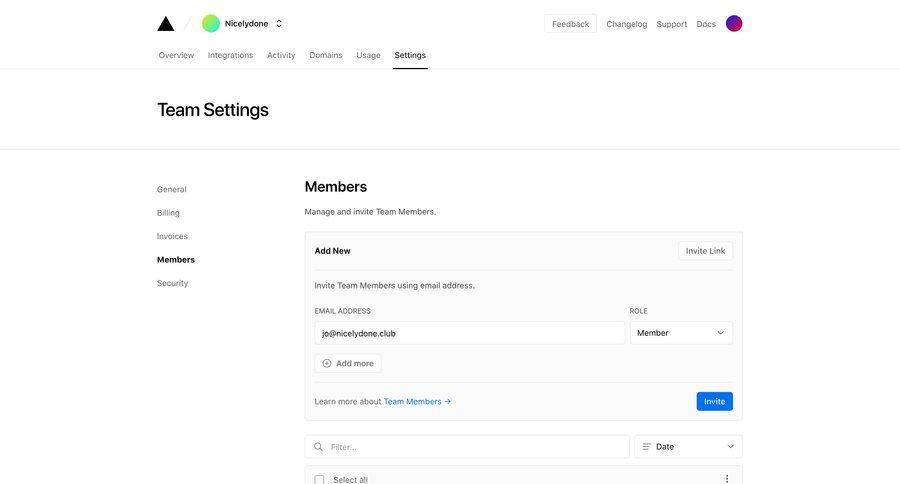900x484 pixels.
Task: Click the blue Invite button
Action: coord(715,402)
